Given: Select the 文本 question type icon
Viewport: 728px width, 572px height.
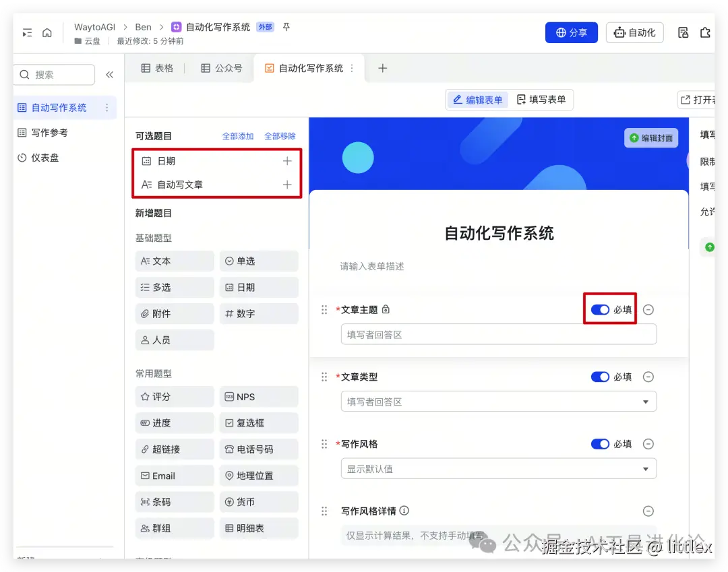Looking at the screenshot, I should click(x=174, y=261).
